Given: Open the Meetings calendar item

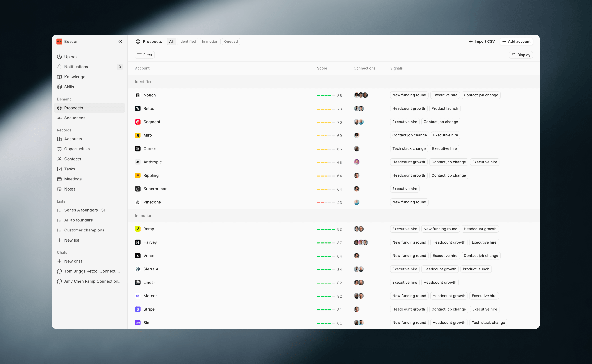Looking at the screenshot, I should pyautogui.click(x=73, y=179).
